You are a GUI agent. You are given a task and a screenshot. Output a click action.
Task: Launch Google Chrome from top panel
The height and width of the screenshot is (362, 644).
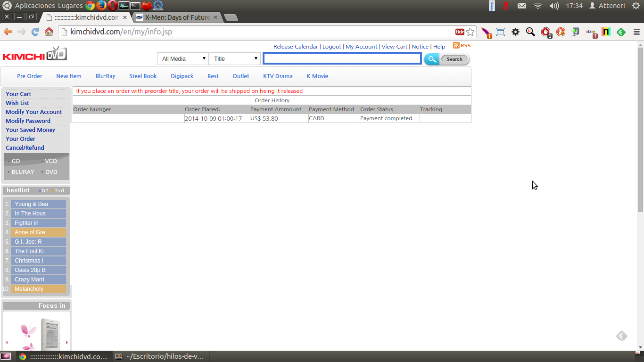coord(90,6)
